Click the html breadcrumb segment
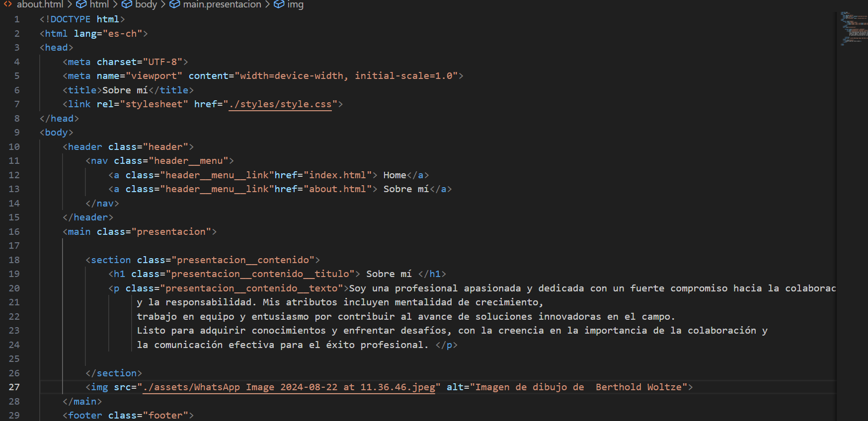868x421 pixels. [99, 4]
